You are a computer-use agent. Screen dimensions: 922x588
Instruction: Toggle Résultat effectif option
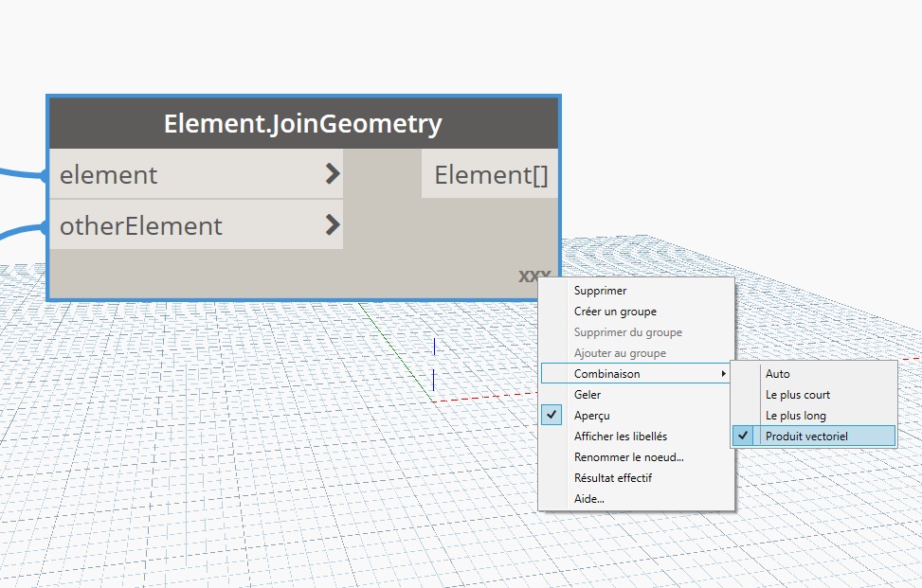tap(612, 478)
